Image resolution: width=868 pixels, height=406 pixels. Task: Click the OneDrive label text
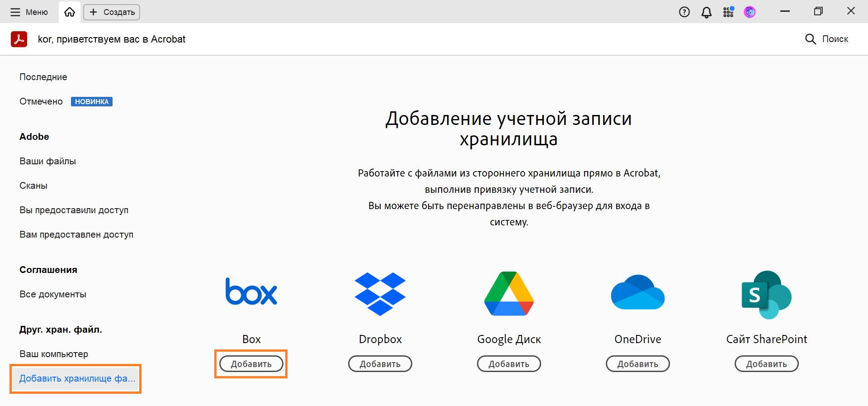point(638,339)
